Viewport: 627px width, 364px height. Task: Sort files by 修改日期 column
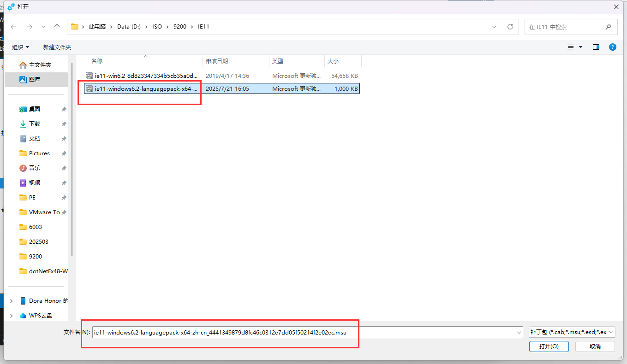(x=217, y=61)
